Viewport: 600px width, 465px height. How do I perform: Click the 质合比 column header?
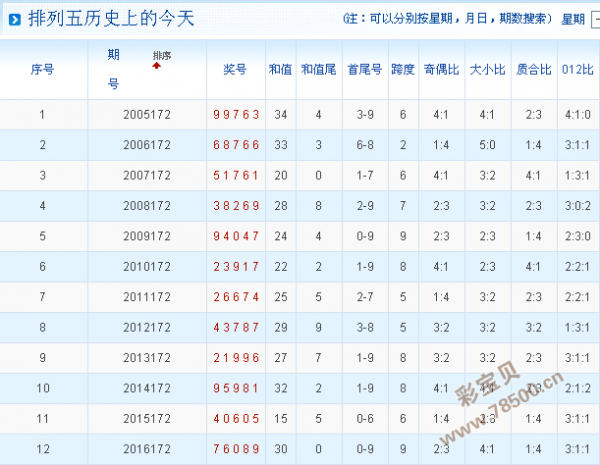coord(534,69)
